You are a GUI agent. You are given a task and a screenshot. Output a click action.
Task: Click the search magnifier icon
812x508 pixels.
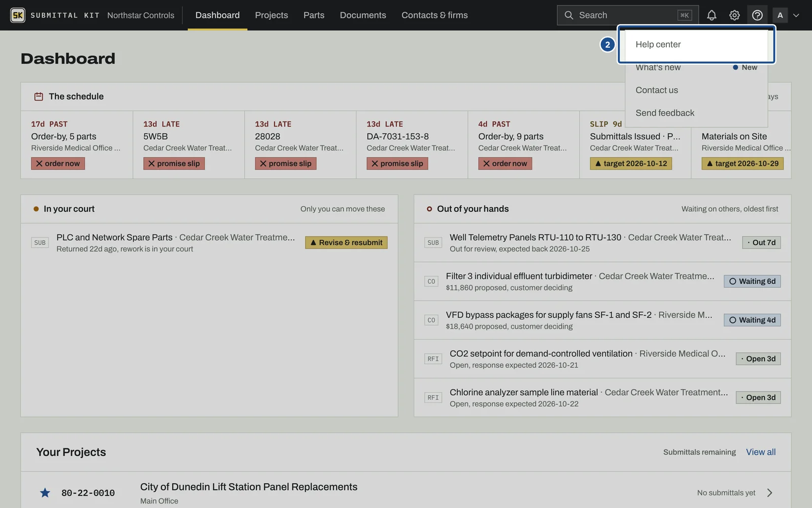click(x=569, y=15)
